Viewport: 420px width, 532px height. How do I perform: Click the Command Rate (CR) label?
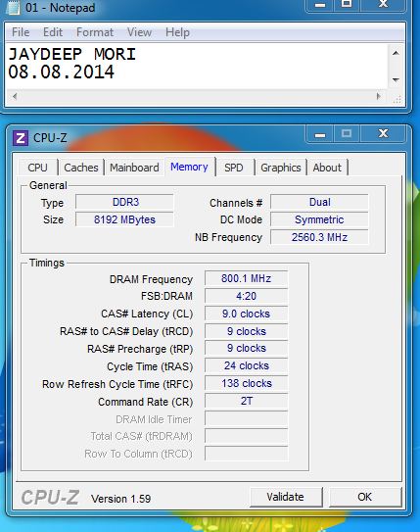[146, 402]
